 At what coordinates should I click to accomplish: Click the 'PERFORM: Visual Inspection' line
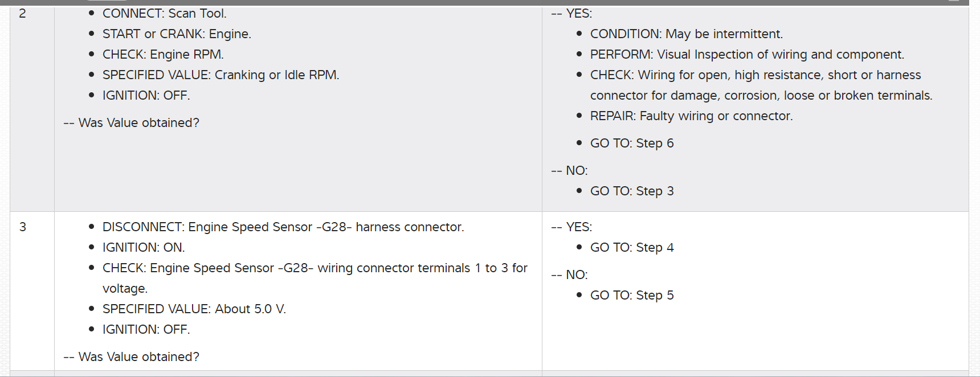tap(746, 55)
